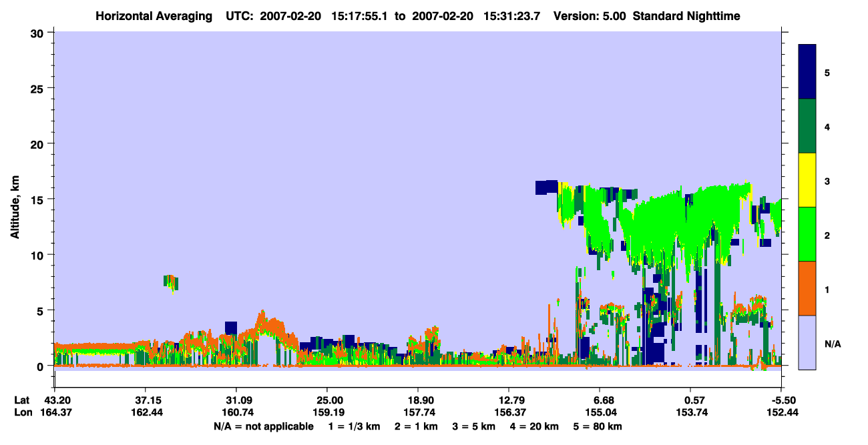Click the altitude tick label 25
Viewport: 868px width, 445px height.
click(x=39, y=88)
